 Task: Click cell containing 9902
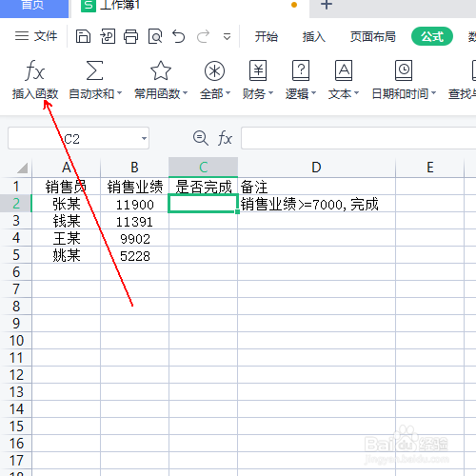click(x=134, y=238)
